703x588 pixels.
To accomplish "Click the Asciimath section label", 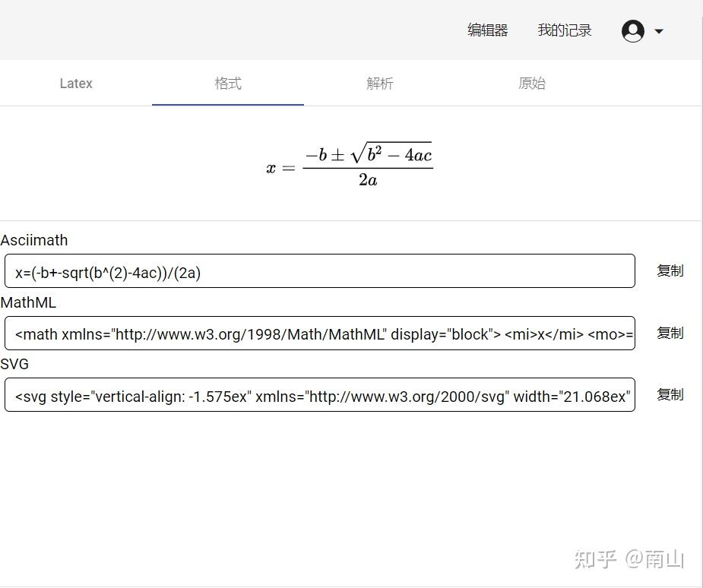I will (x=34, y=240).
